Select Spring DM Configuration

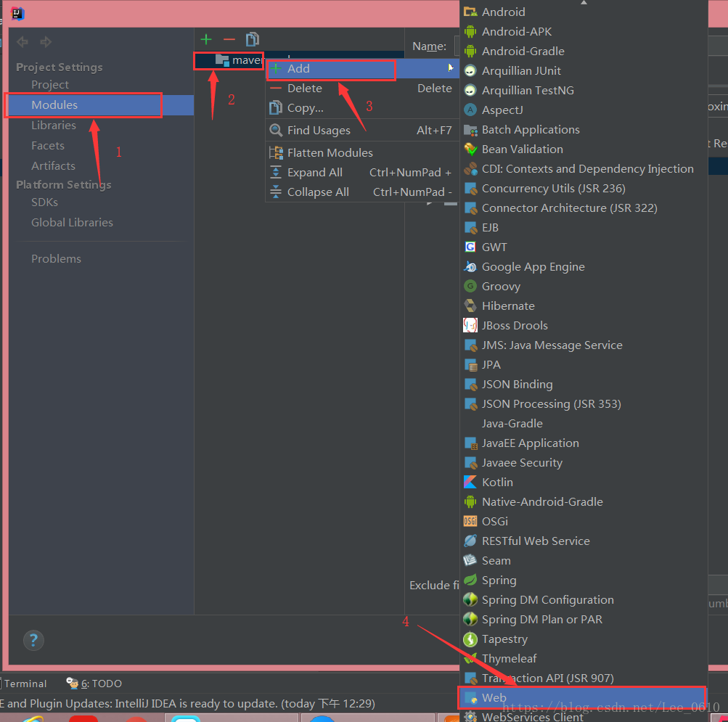pyautogui.click(x=584, y=599)
